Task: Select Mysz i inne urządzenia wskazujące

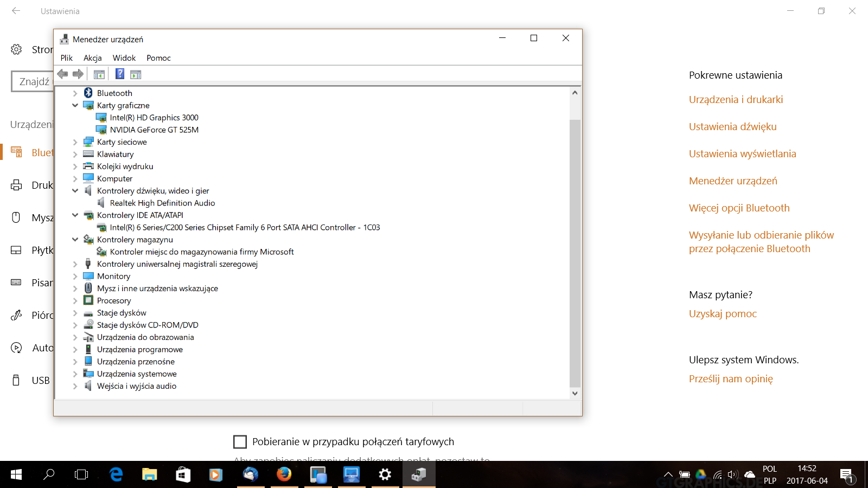Action: point(157,288)
